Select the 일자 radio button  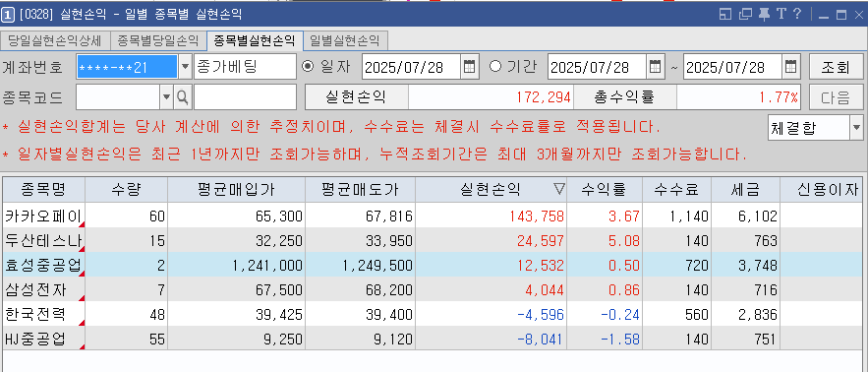(x=308, y=67)
